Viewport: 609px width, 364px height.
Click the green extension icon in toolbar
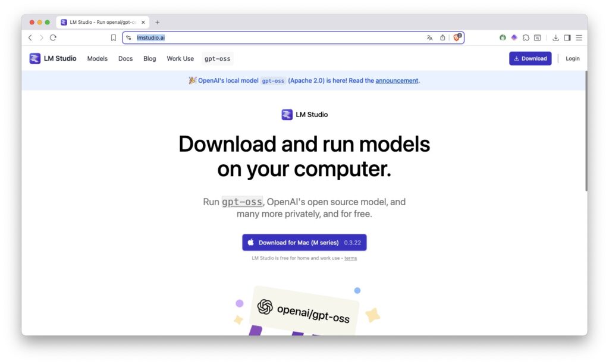click(x=503, y=37)
